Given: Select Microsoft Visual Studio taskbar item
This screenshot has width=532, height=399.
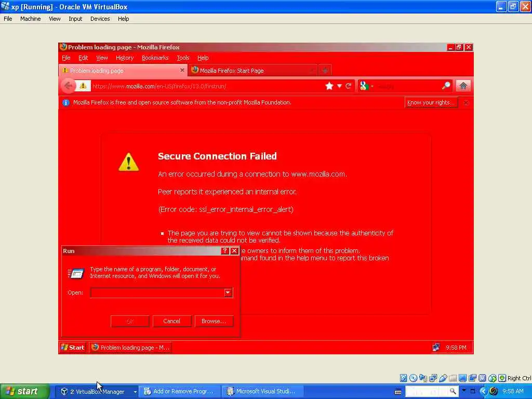Looking at the screenshot, I should click(x=262, y=392).
